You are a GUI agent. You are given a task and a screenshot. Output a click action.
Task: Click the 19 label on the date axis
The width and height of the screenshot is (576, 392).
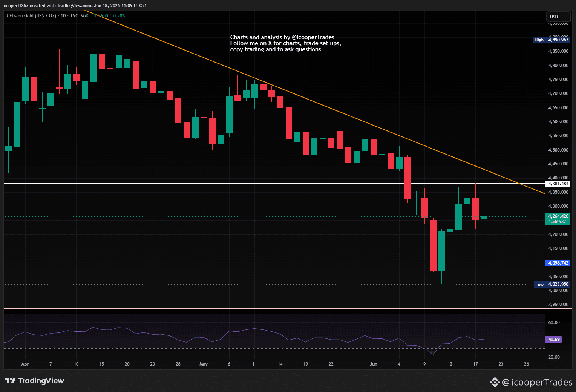tap(306, 364)
